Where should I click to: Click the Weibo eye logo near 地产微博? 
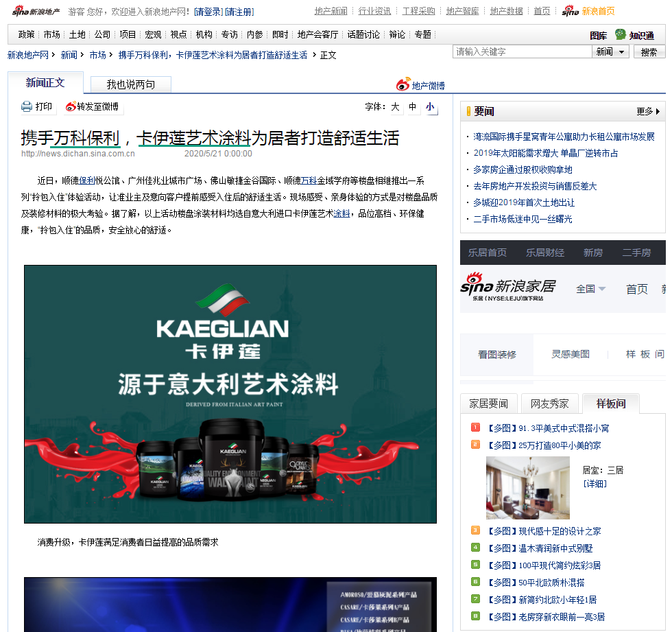pos(403,84)
